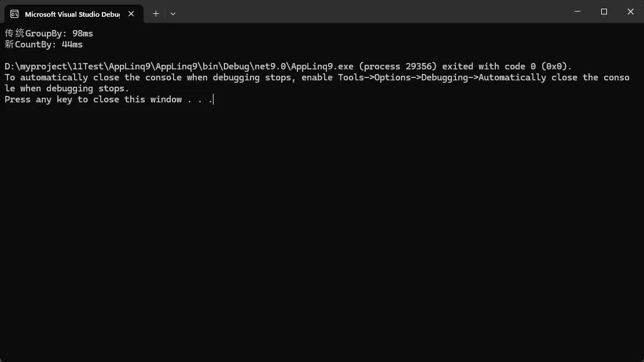Click the 44ms timing value
This screenshot has width=644, height=362.
(72, 45)
